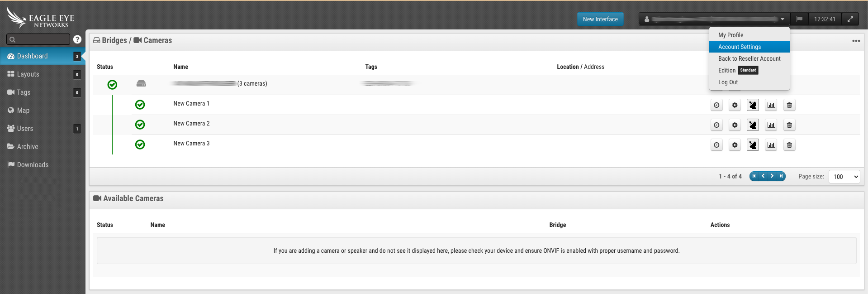The image size is (868, 294).
Task: Delete New Camera 3 with trash icon
Action: (x=789, y=145)
